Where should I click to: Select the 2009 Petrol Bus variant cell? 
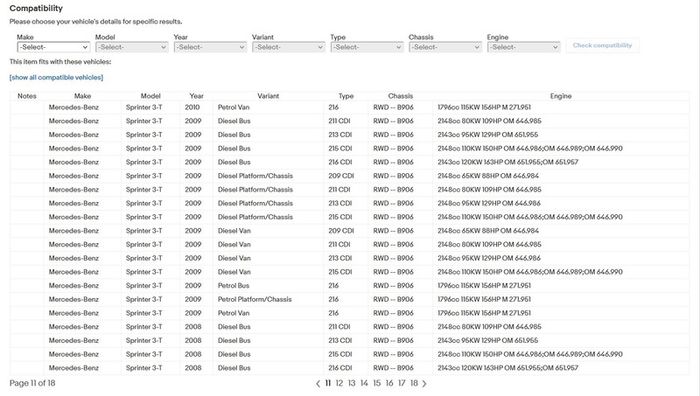[x=233, y=286]
